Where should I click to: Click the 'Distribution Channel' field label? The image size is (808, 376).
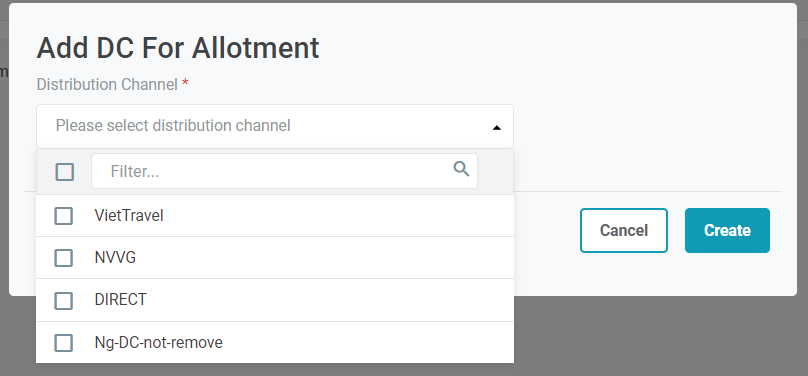pos(107,84)
